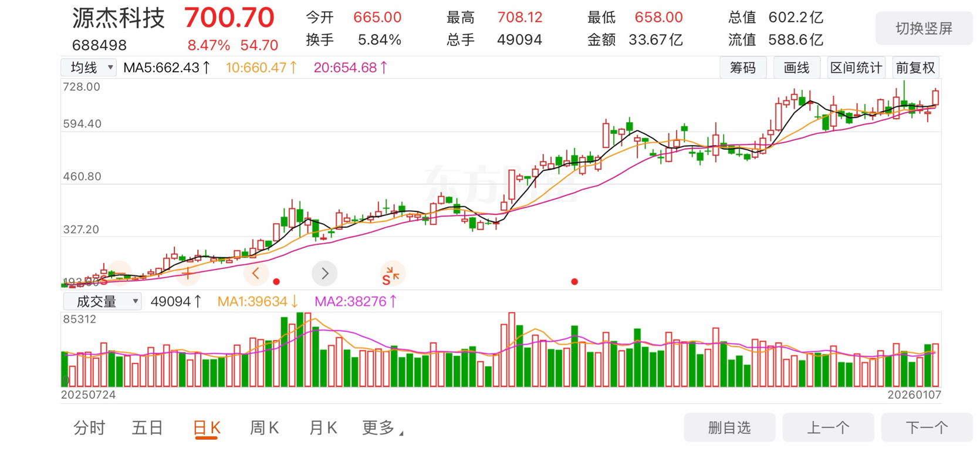Open the 成交量 indicator dropdown
980x451 pixels.
[x=102, y=301]
